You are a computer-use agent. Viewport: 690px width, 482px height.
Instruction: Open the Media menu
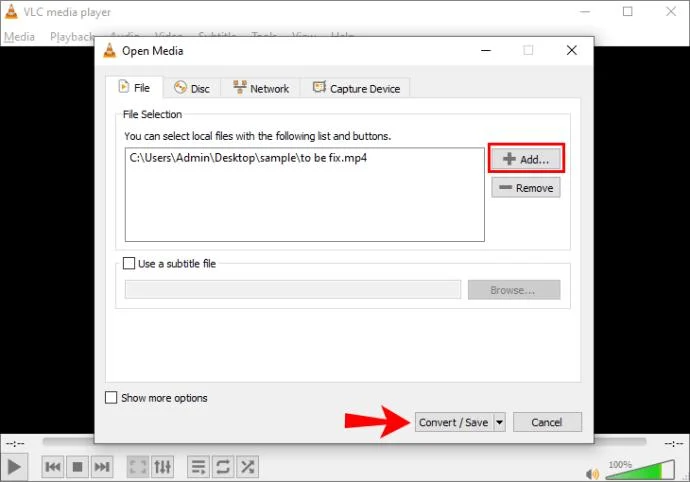[19, 37]
